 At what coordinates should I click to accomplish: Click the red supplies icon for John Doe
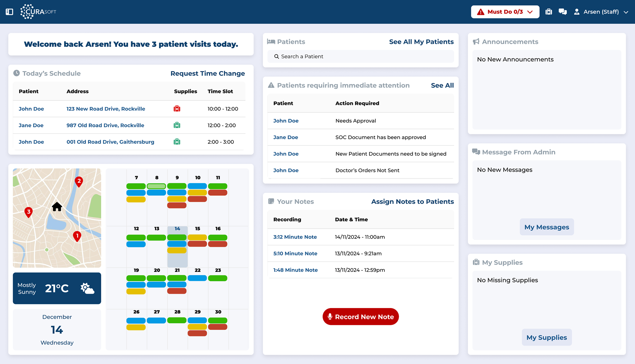pyautogui.click(x=177, y=109)
